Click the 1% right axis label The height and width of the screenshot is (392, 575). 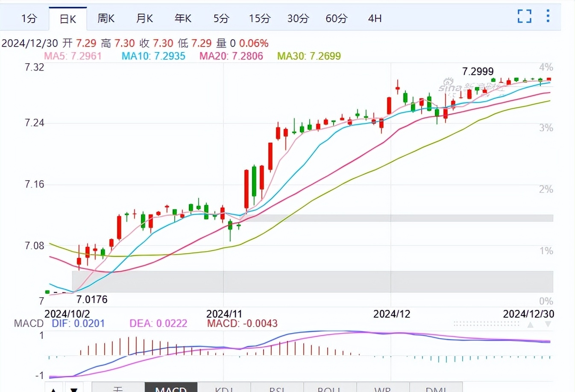(546, 251)
